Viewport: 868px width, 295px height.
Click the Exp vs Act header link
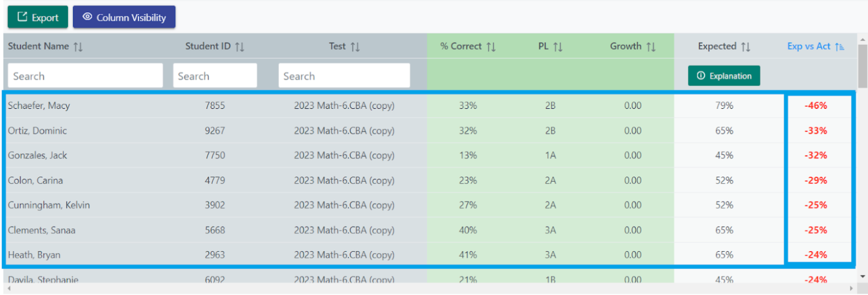coord(809,46)
